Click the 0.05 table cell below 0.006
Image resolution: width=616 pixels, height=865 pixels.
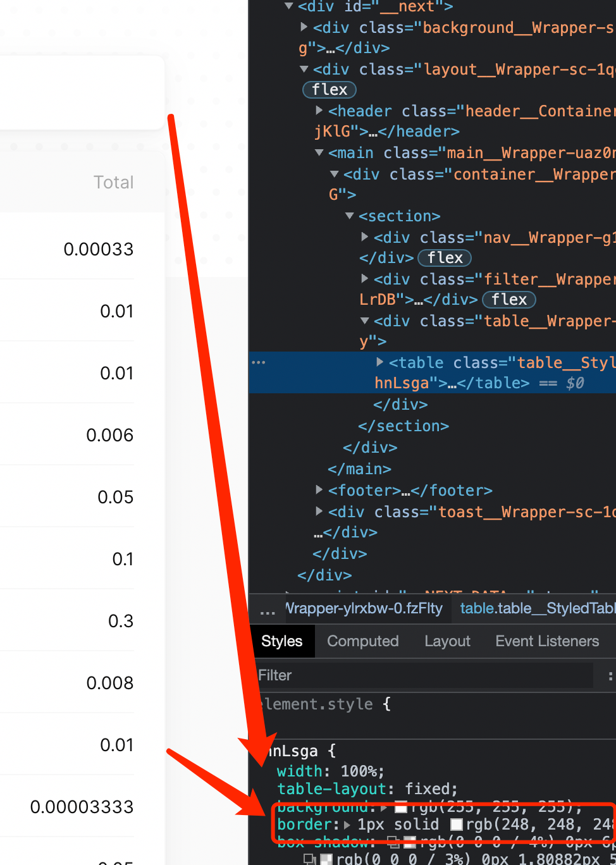(x=116, y=497)
